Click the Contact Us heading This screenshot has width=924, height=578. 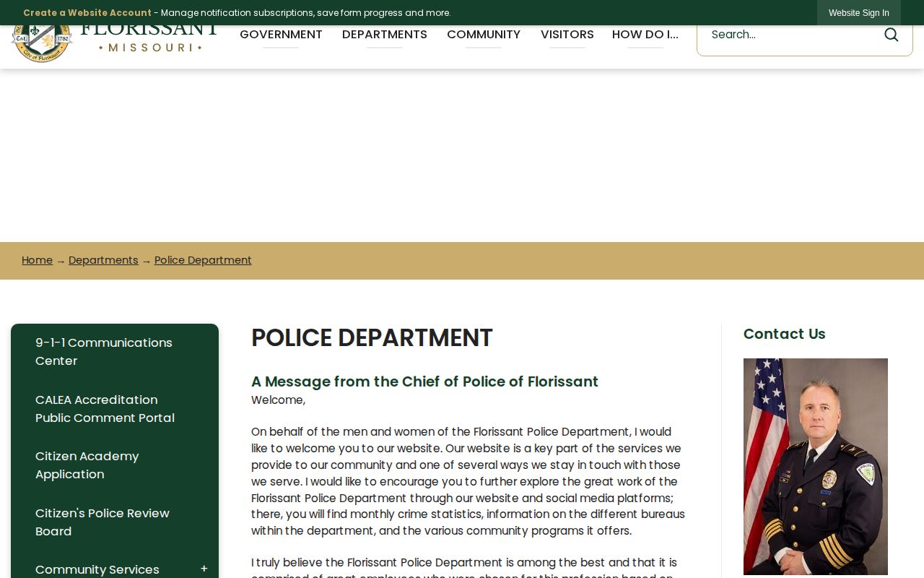pyautogui.click(x=784, y=334)
